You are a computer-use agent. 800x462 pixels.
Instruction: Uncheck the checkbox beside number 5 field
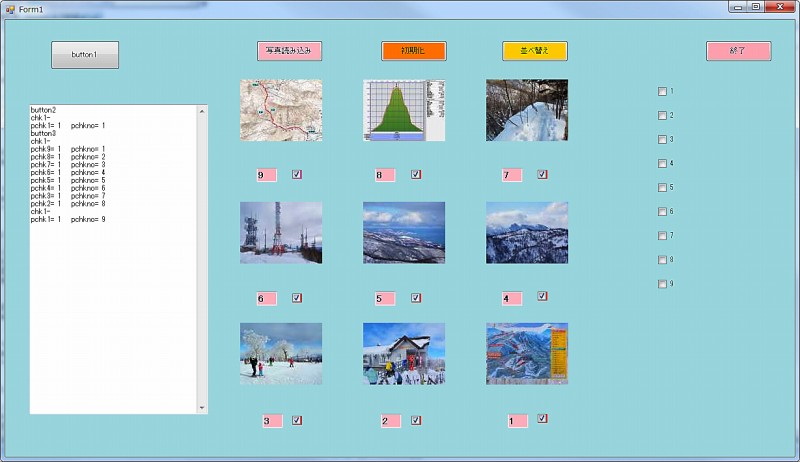(416, 297)
